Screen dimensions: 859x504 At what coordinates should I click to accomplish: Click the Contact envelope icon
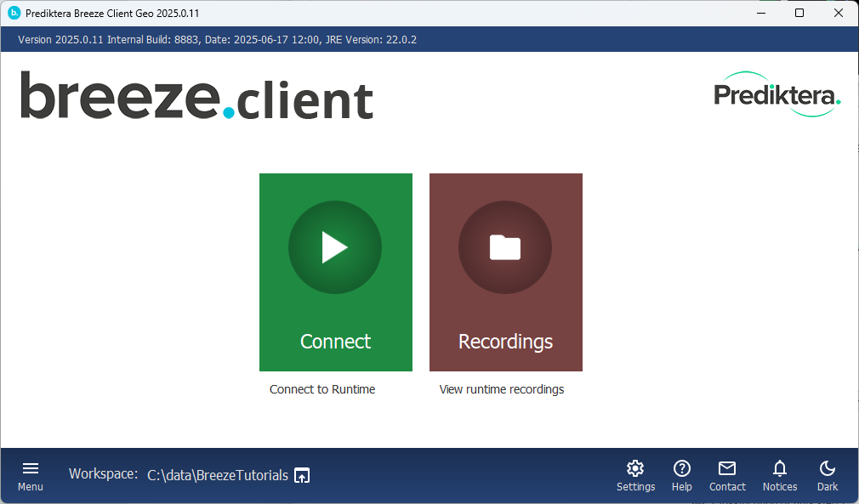click(727, 468)
